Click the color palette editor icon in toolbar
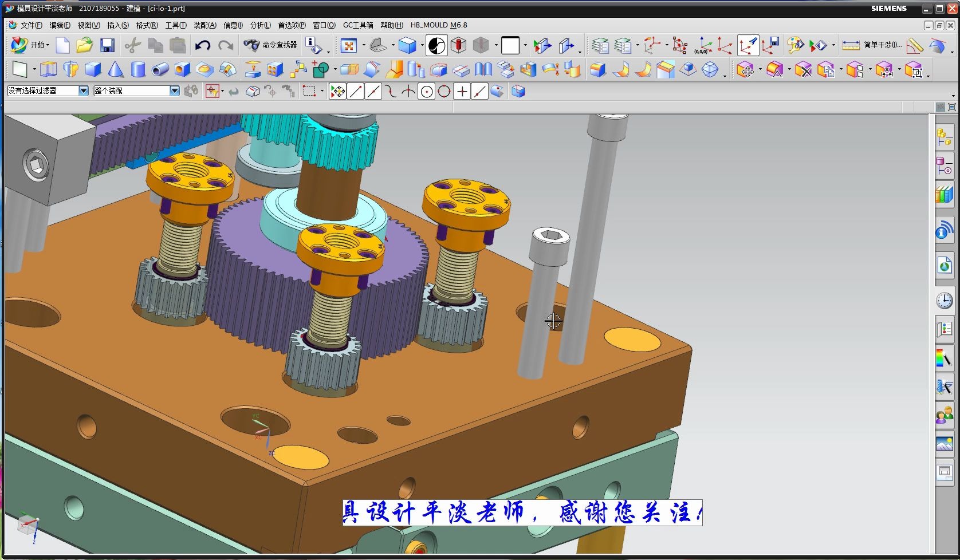Image resolution: width=960 pixels, height=560 pixels. [797, 44]
